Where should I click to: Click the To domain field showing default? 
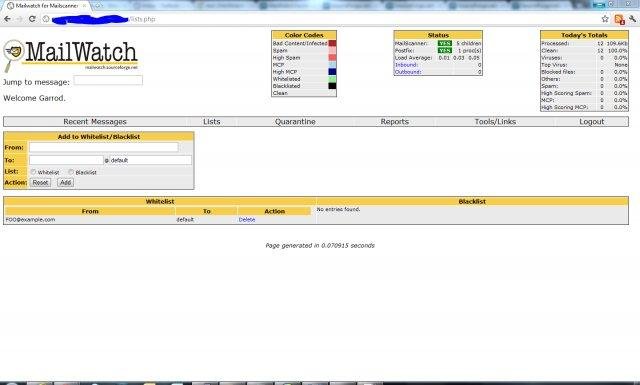coord(150,160)
